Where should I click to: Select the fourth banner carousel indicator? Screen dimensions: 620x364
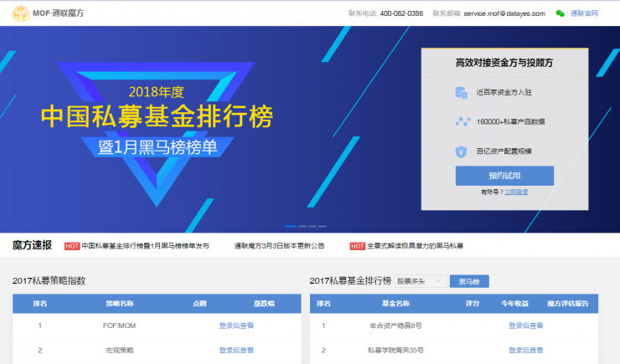(323, 226)
